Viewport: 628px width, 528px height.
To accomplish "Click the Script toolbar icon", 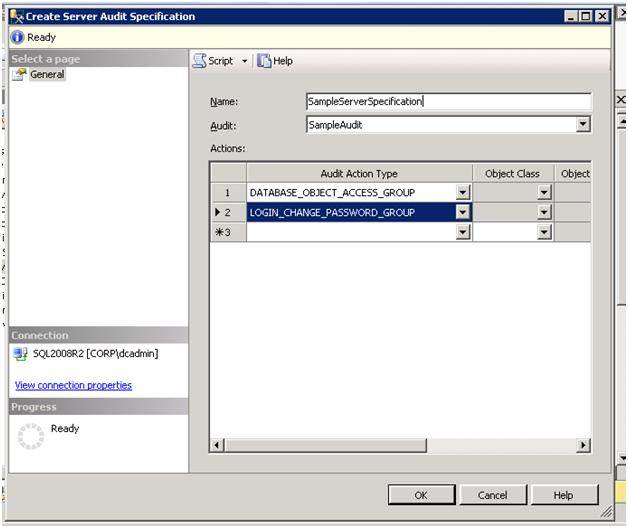I will 199,61.
